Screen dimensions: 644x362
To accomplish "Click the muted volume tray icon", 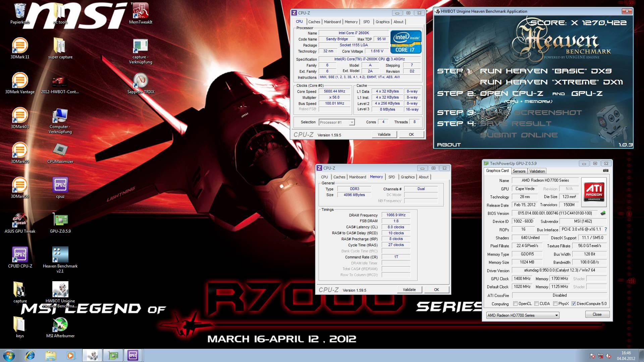I will tap(608, 356).
